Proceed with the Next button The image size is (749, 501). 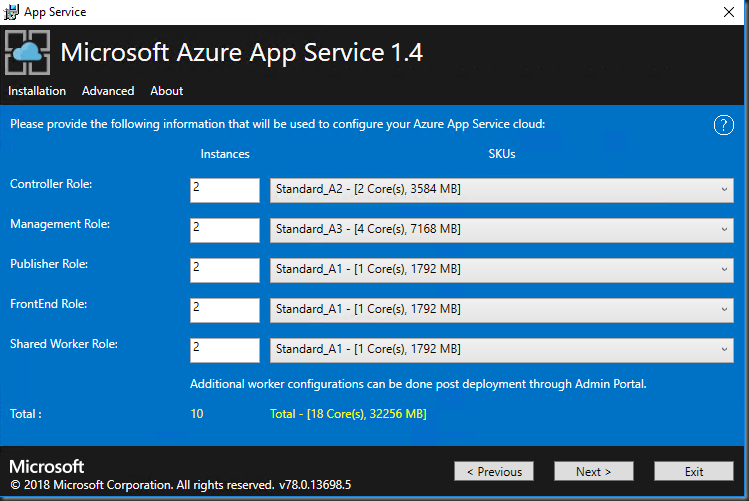pos(593,471)
